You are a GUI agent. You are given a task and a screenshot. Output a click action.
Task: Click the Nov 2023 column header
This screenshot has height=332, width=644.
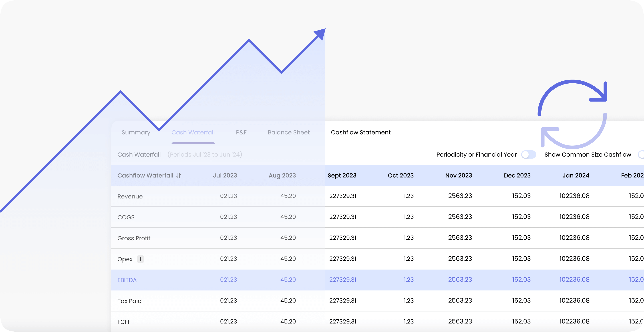coord(458,176)
